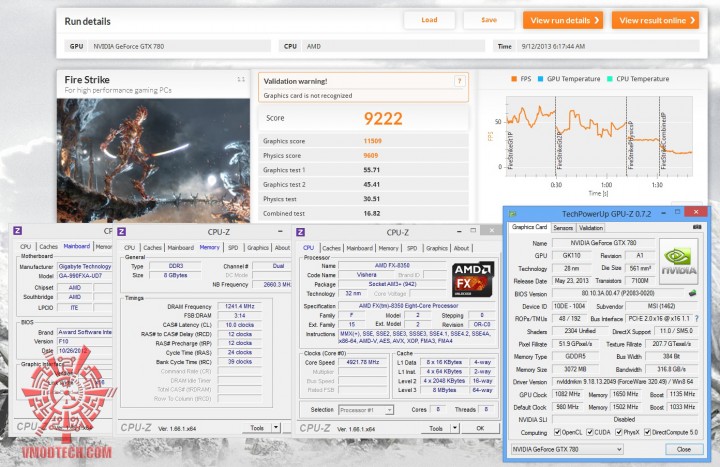Click the AMD FX logo in CPU-Z
Viewport: 720px width, 467px height.
click(472, 279)
